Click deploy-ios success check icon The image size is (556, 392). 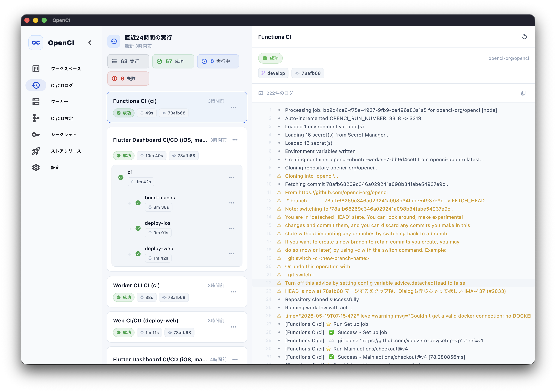click(138, 228)
